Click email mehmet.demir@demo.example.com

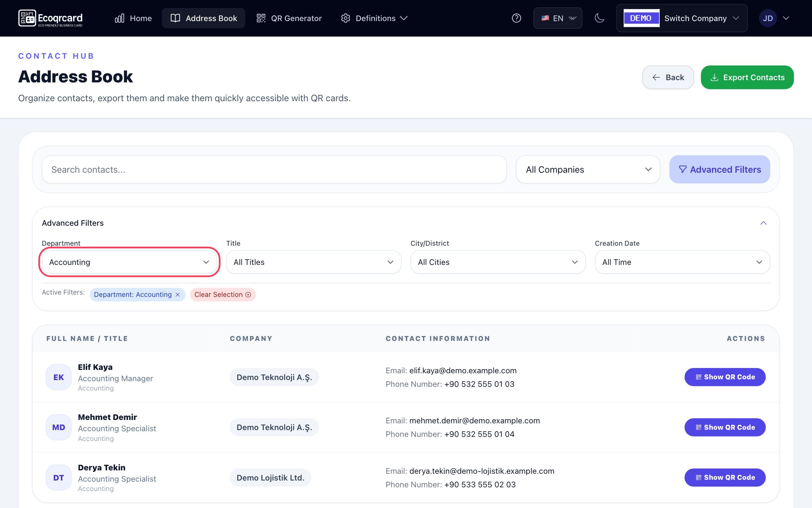click(474, 421)
